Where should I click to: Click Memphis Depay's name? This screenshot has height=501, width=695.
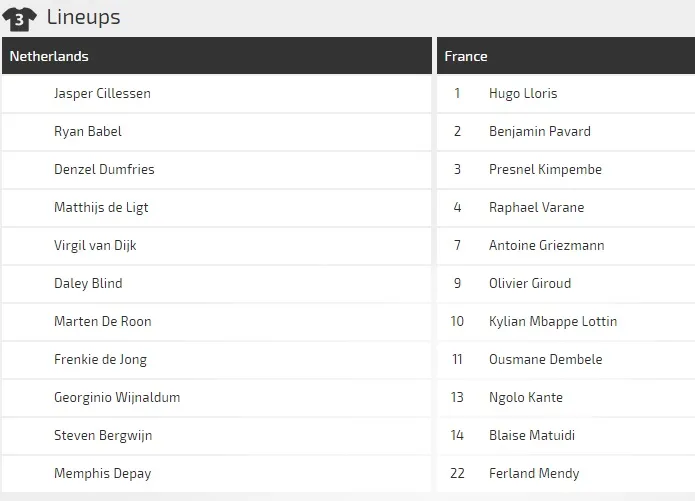click(x=102, y=474)
